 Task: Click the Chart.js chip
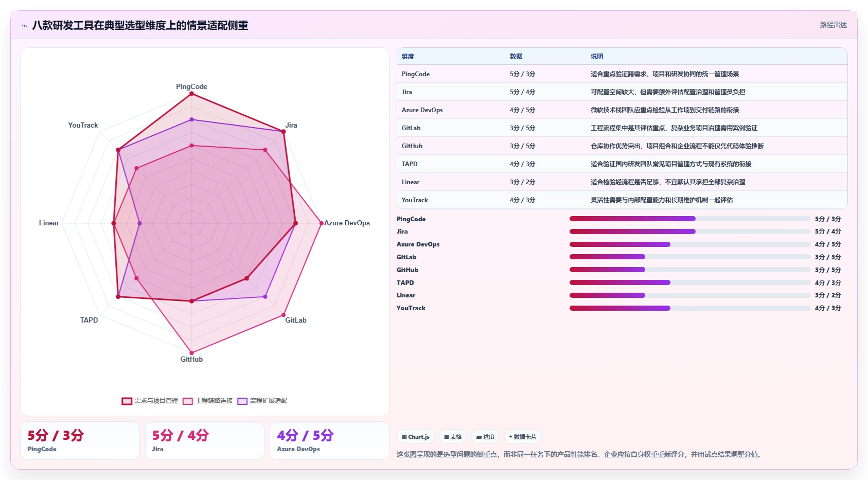click(416, 437)
